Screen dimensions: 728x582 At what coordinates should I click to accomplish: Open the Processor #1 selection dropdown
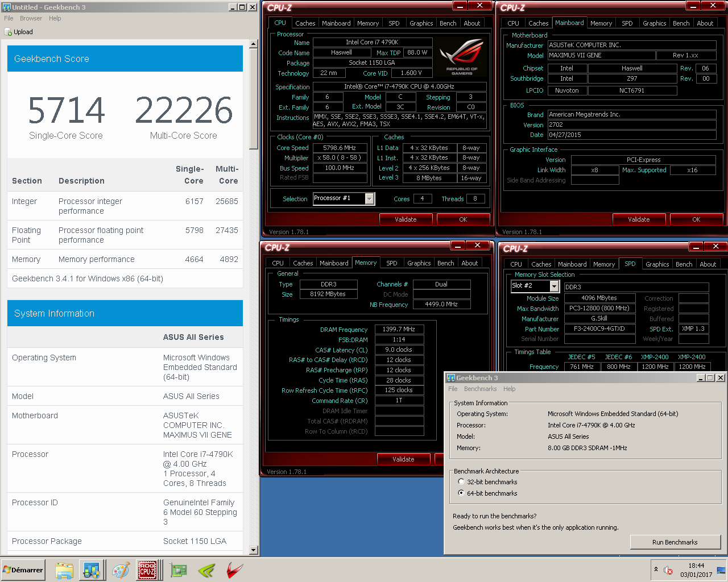(x=370, y=198)
